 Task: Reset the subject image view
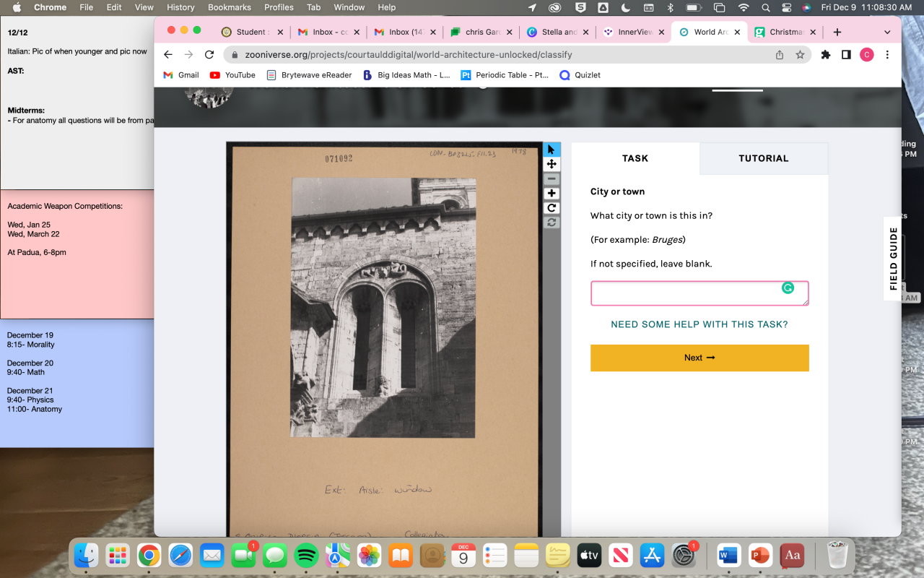(552, 222)
